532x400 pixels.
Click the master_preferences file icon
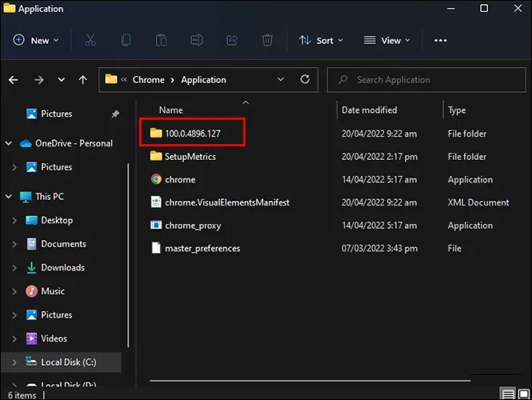[156, 248]
